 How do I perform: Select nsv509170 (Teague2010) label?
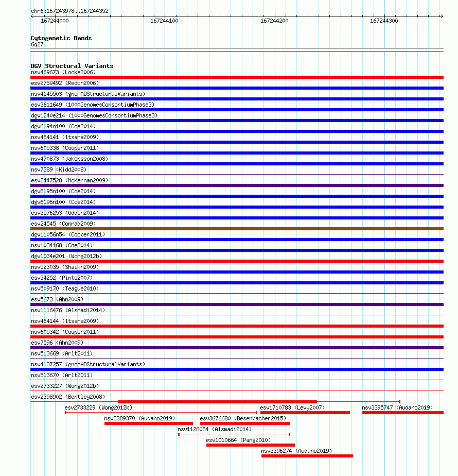65,288
